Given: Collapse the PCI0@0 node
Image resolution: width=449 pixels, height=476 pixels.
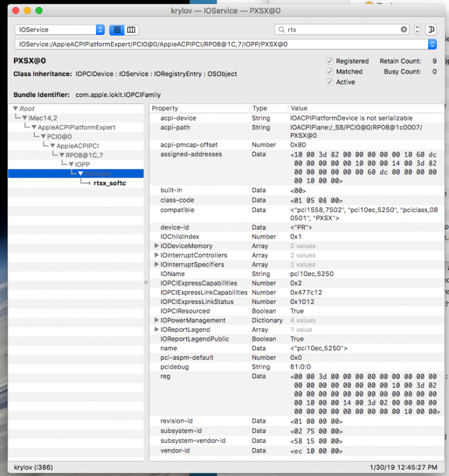Looking at the screenshot, I should click(43, 136).
